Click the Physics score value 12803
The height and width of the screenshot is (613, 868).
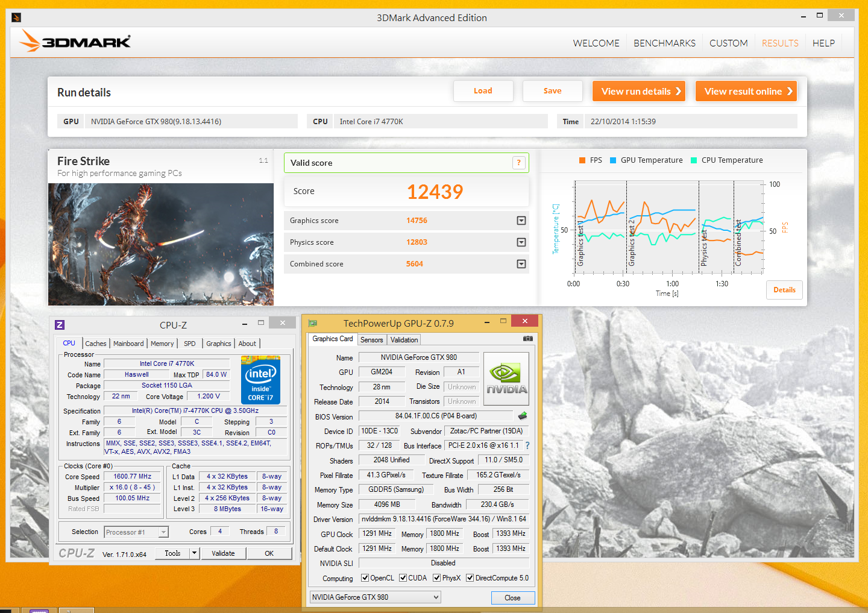coord(417,242)
